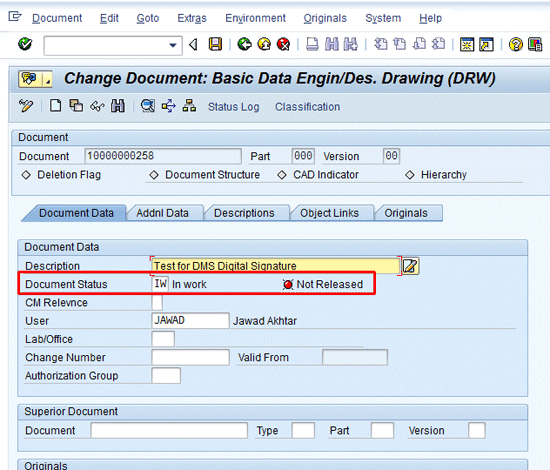Open the Extras menu
Image resolution: width=550 pixels, height=470 pixels.
[x=192, y=18]
